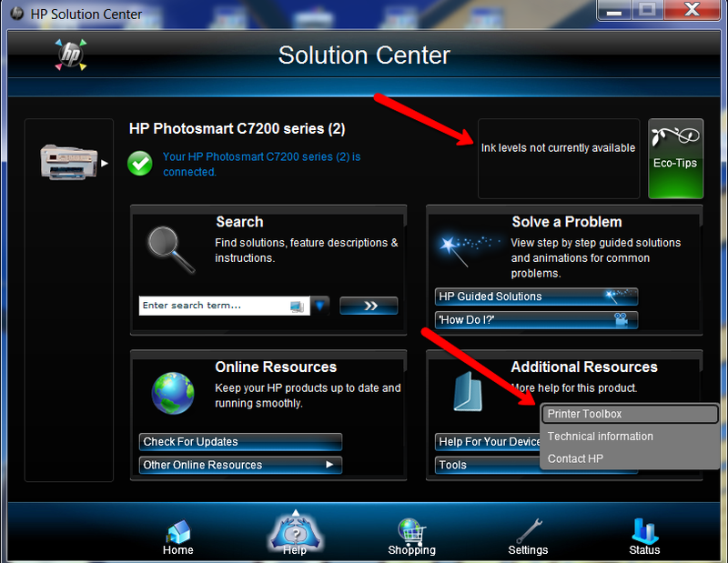The image size is (728, 563).
Task: Click the HP logo in the header
Action: 71,55
